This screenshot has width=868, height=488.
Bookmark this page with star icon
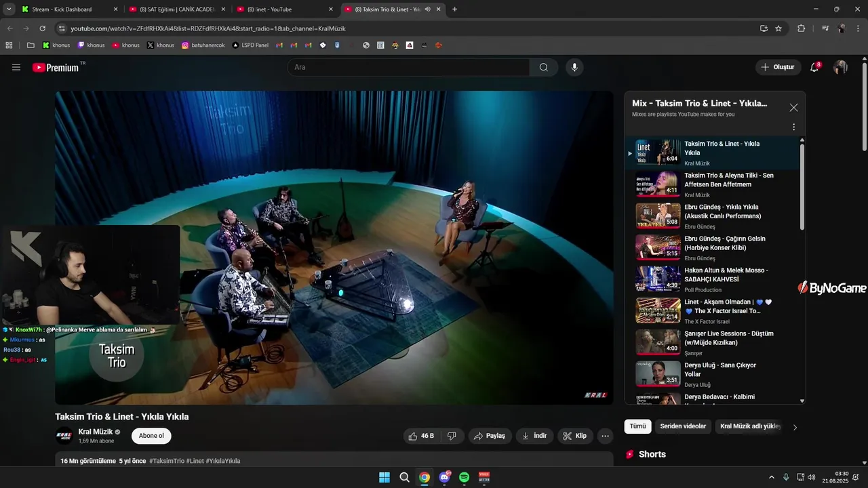coord(778,28)
